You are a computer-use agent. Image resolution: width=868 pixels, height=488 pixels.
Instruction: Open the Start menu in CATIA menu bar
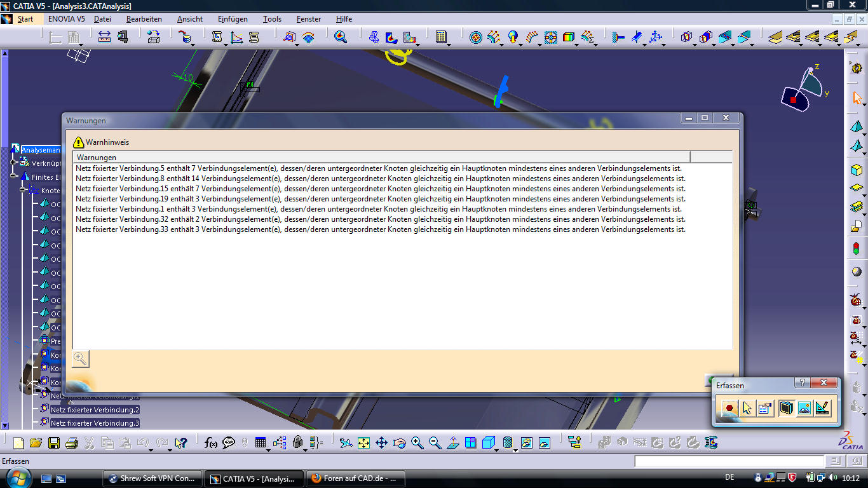point(25,19)
